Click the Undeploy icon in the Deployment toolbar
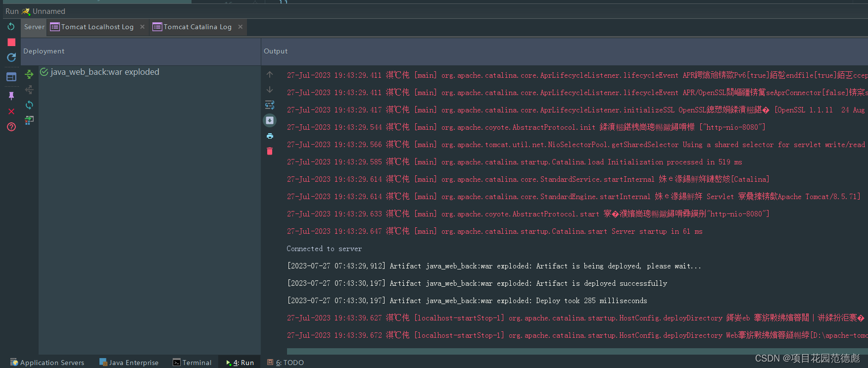The width and height of the screenshot is (868, 368). 29,90
